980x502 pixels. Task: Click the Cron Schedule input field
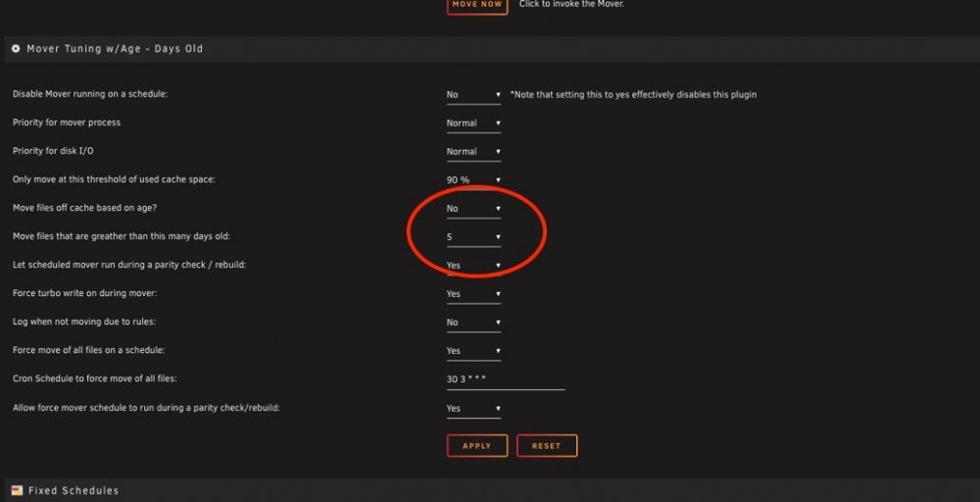click(x=505, y=379)
